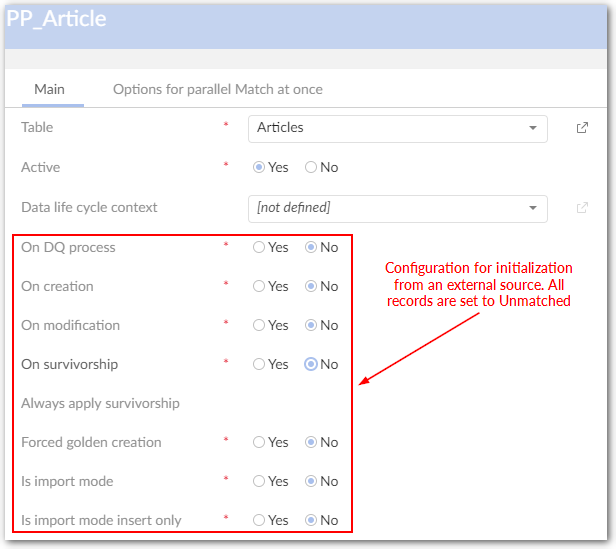616x549 pixels.
Task: Set Active to Yes
Action: click(259, 168)
